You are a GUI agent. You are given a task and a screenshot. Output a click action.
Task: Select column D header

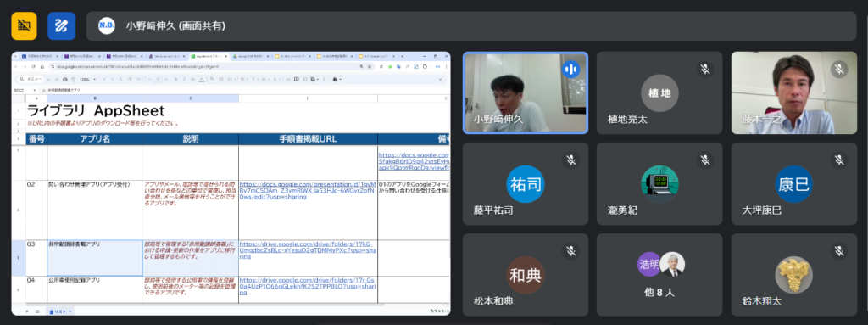(308, 98)
